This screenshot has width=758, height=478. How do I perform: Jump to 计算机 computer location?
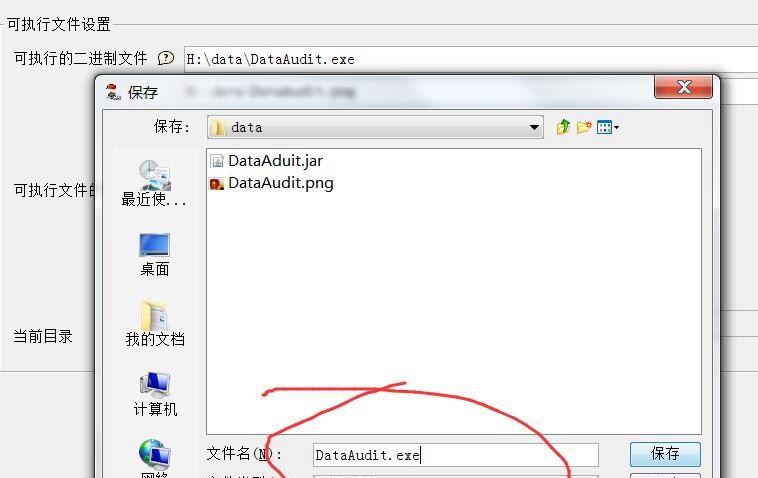click(155, 394)
